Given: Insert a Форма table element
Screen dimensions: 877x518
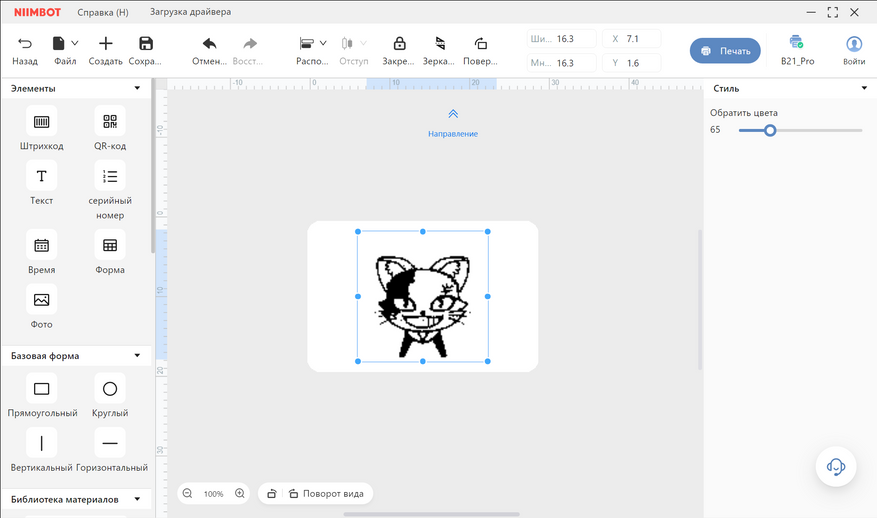Looking at the screenshot, I should click(x=110, y=245).
